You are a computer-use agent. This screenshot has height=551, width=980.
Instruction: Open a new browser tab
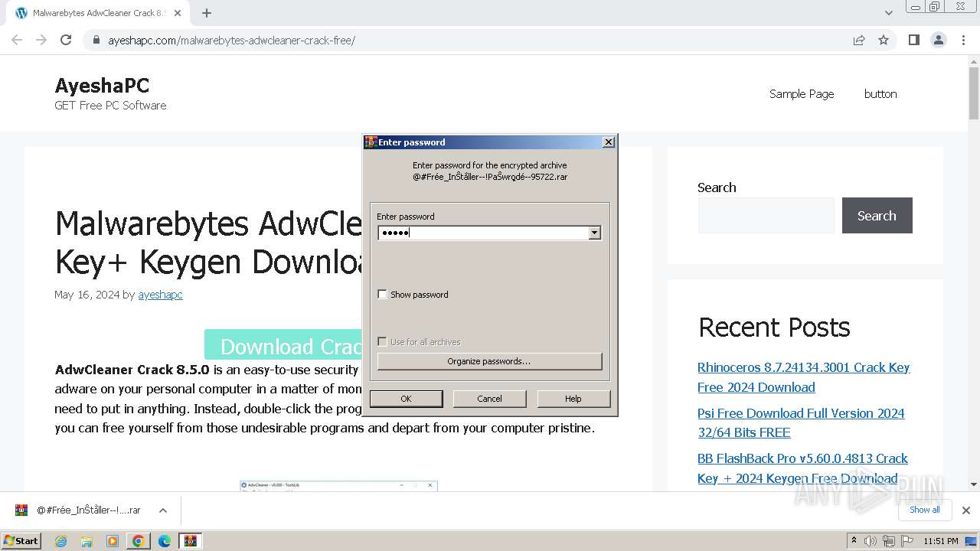[207, 13]
